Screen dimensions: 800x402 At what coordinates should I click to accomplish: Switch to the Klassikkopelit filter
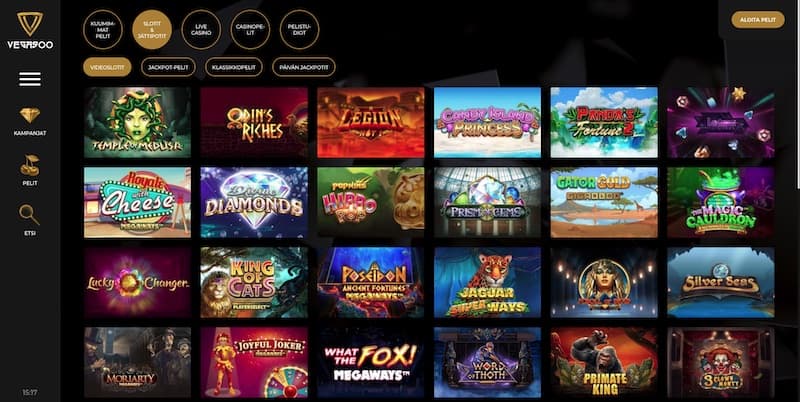click(234, 67)
